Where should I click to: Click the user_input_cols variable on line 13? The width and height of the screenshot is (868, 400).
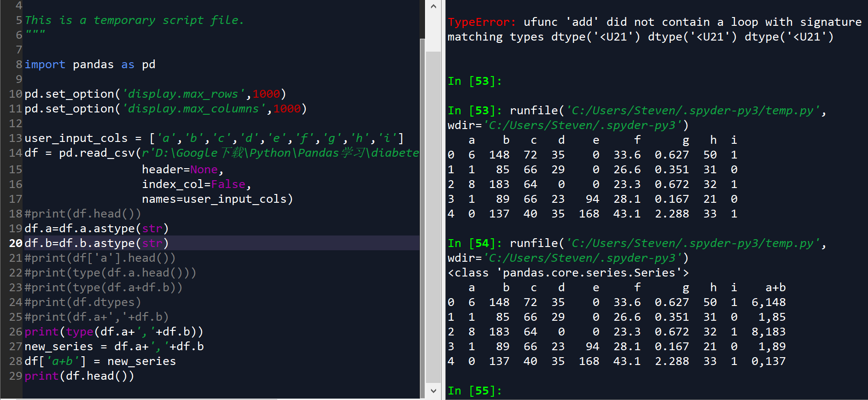click(x=76, y=138)
